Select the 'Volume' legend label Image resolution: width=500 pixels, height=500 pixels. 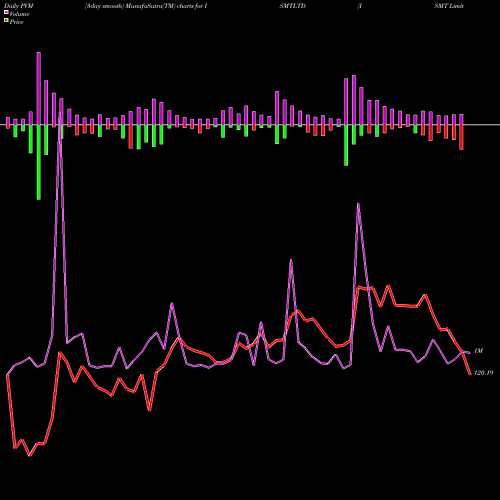19,14
